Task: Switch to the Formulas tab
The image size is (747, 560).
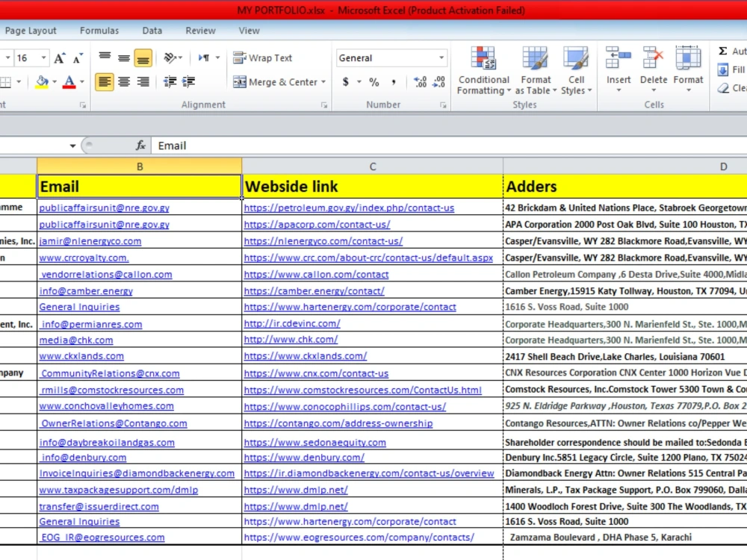Action: (99, 31)
